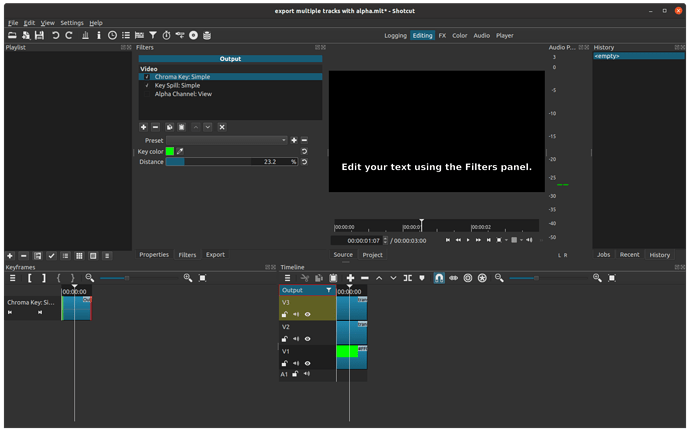Append clip to timeline with plus icon
The image size is (690, 432).
(350, 278)
